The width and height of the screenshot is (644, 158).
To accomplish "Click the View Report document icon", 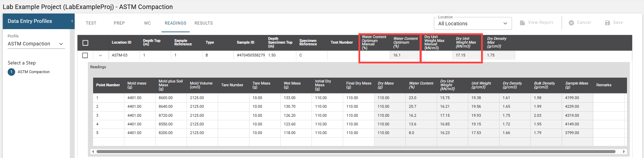I will 522,23.
